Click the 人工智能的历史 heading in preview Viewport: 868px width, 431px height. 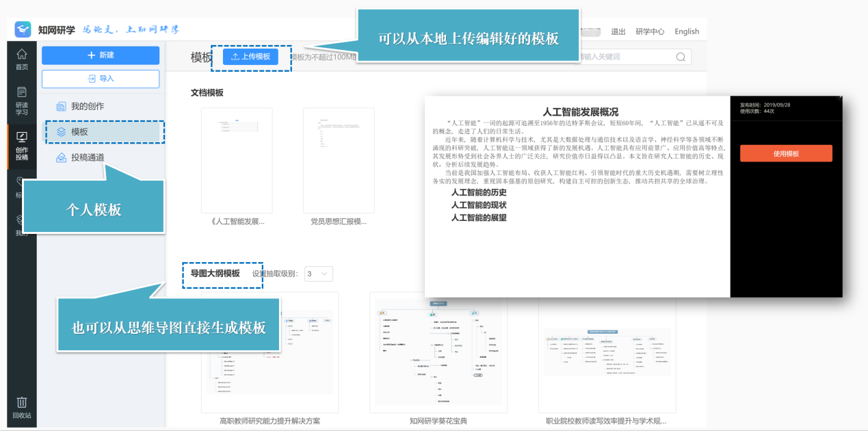pos(479,192)
